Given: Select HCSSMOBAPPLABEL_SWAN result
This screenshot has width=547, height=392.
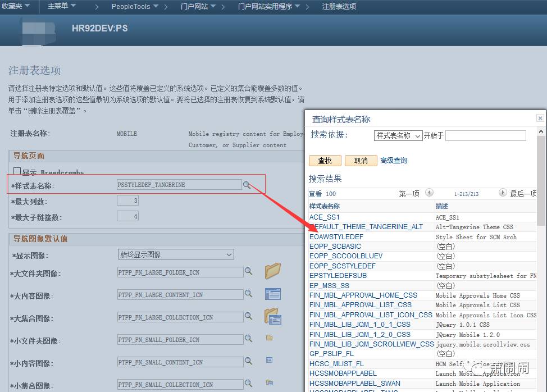Looking at the screenshot, I should click(355, 383).
